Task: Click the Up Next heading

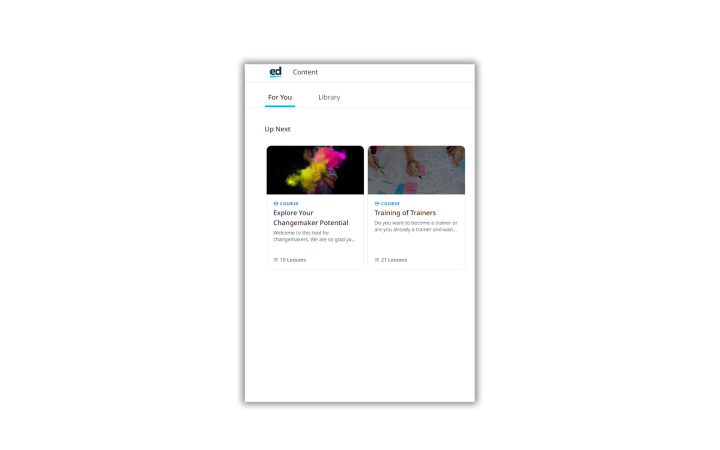Action: tap(277, 129)
